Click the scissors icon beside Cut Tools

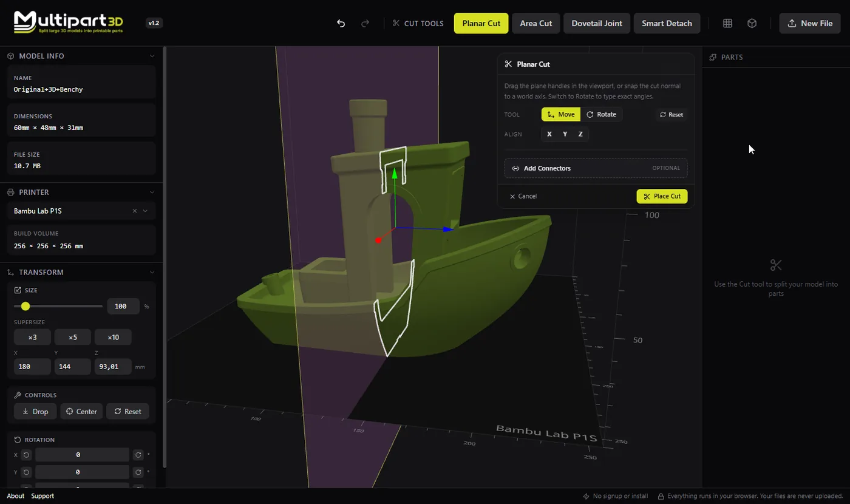click(x=396, y=24)
